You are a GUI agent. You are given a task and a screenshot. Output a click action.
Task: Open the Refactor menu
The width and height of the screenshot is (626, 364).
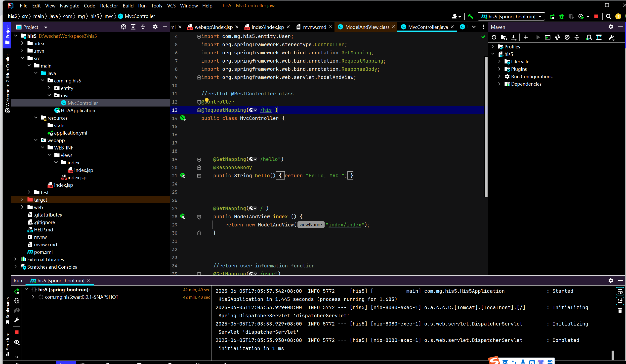[x=109, y=5]
